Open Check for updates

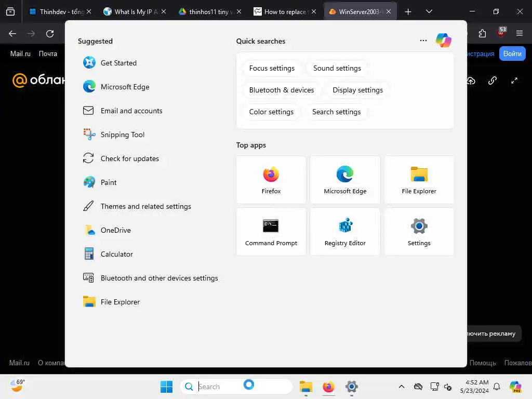click(121, 158)
